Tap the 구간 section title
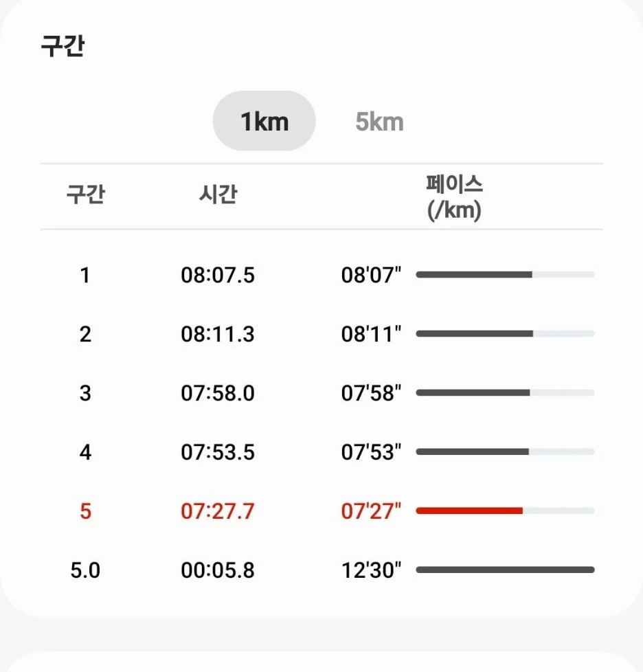643x672 pixels. tap(63, 45)
